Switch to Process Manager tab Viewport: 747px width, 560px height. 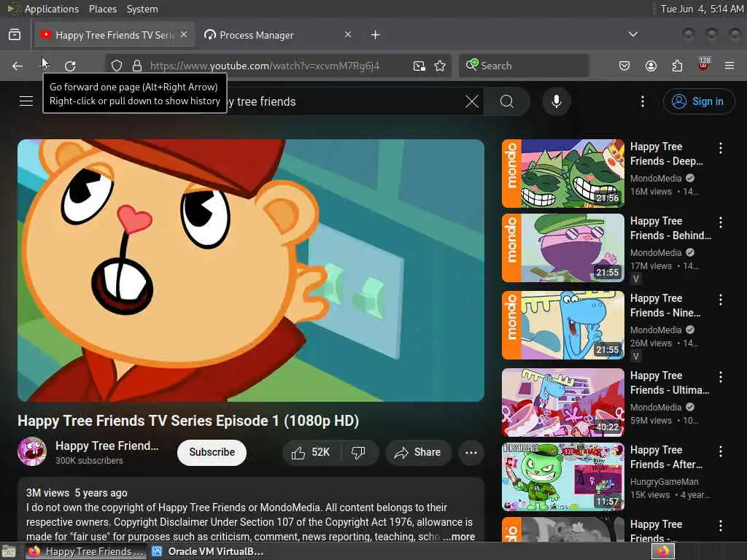(278, 35)
